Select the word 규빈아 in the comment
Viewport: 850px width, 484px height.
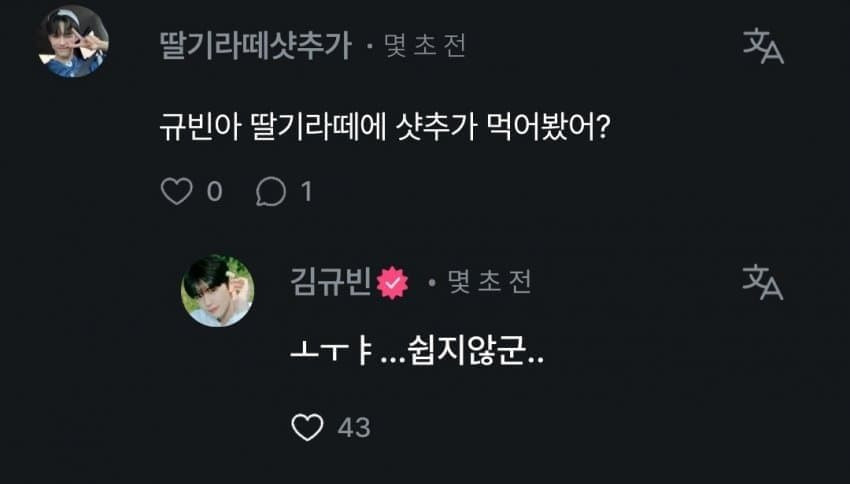point(200,128)
